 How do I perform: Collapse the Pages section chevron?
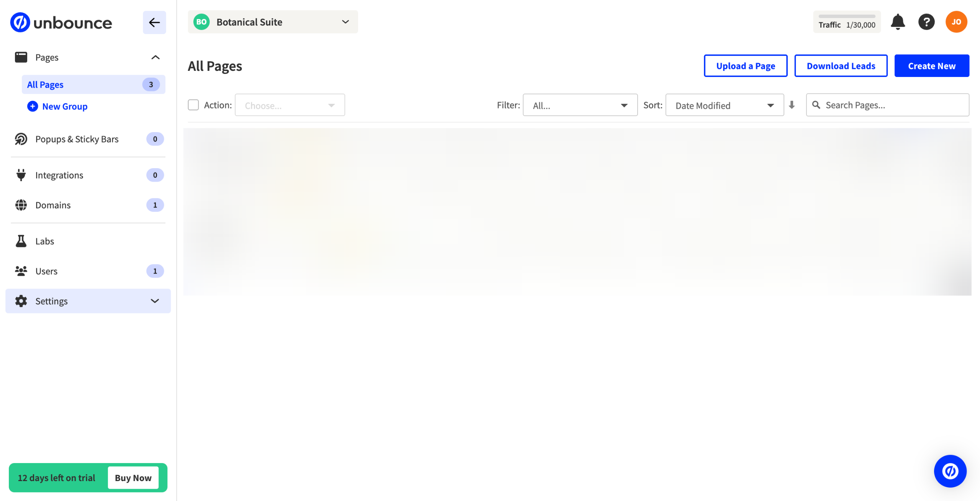(x=155, y=57)
